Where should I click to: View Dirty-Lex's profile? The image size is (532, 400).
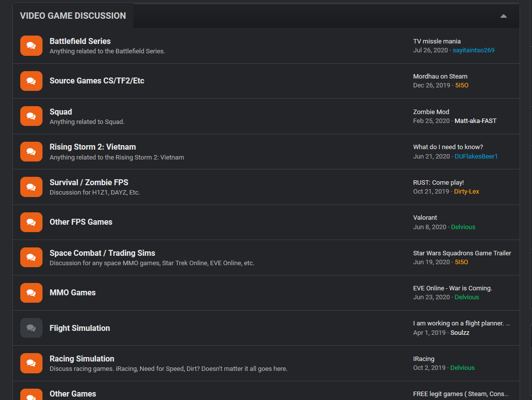tap(466, 191)
